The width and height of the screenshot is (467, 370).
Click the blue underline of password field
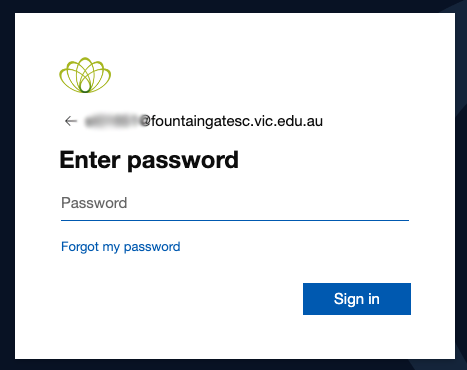pyautogui.click(x=235, y=220)
